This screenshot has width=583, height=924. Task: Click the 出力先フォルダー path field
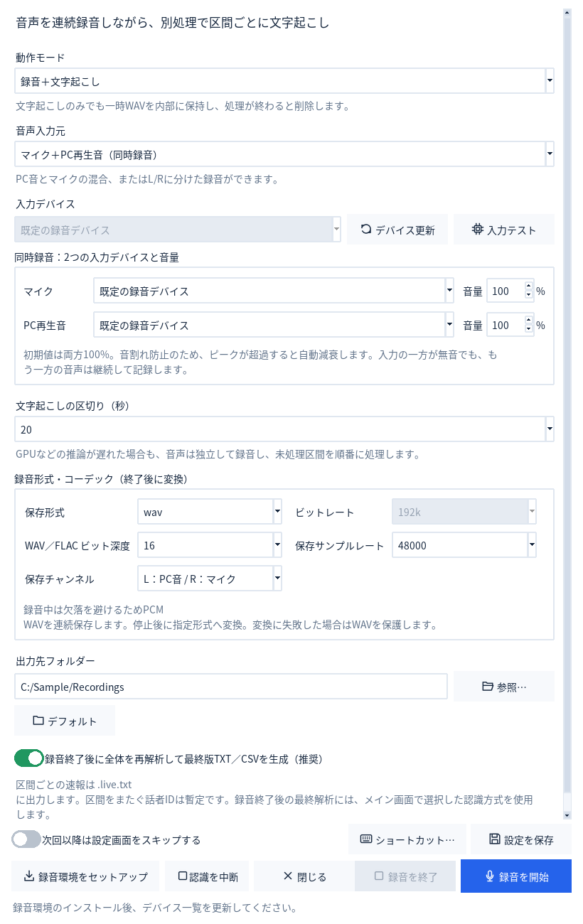click(x=231, y=687)
